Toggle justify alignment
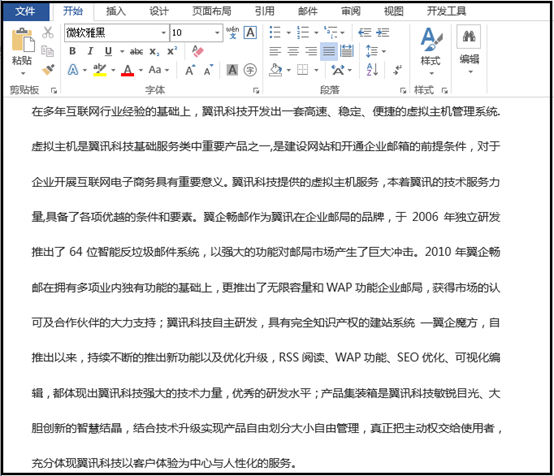This screenshot has height=476, width=554. coord(329,51)
